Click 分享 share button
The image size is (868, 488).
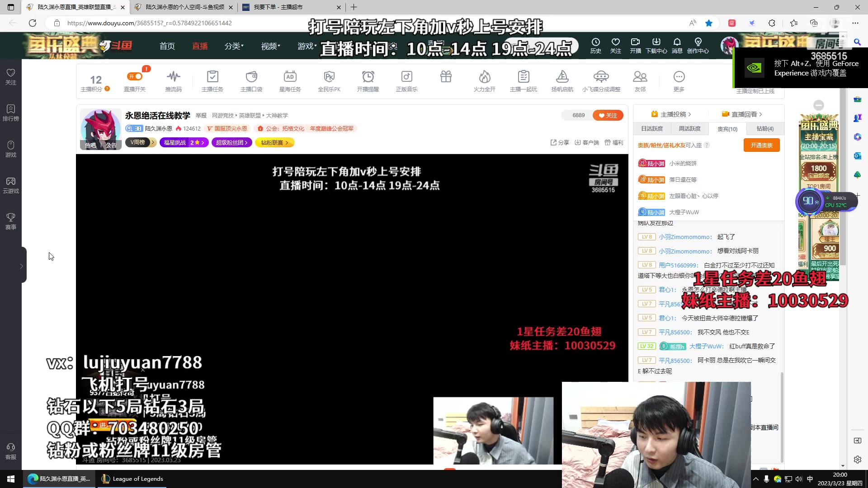tap(560, 142)
